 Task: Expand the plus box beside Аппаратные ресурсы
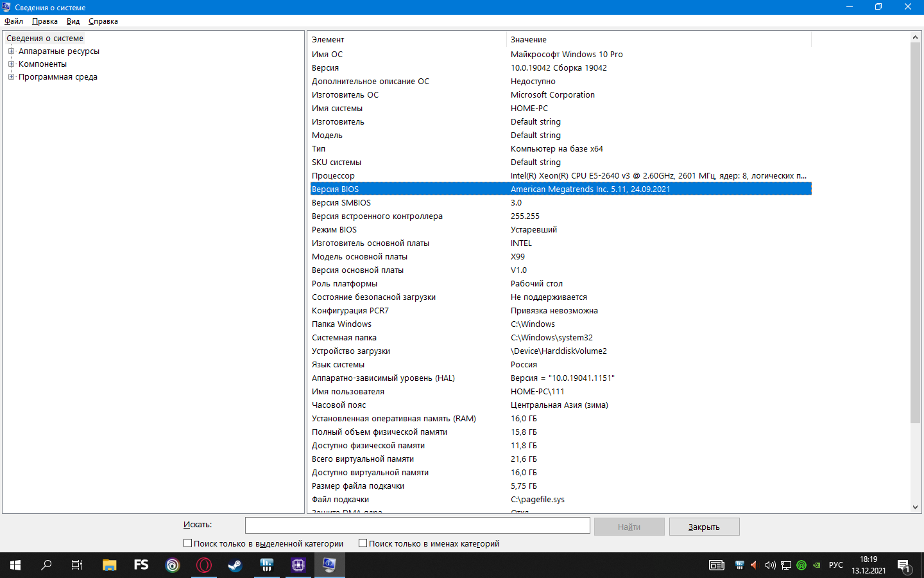(11, 51)
